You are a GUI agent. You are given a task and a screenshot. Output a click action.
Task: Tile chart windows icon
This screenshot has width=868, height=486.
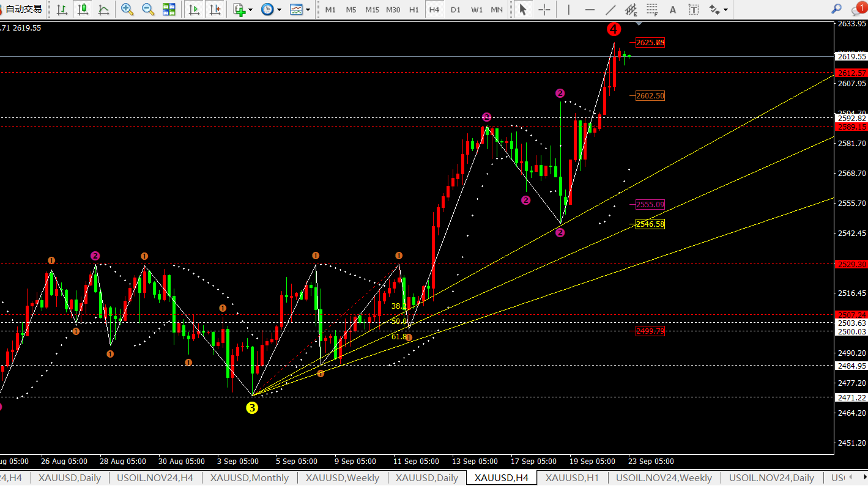point(169,9)
